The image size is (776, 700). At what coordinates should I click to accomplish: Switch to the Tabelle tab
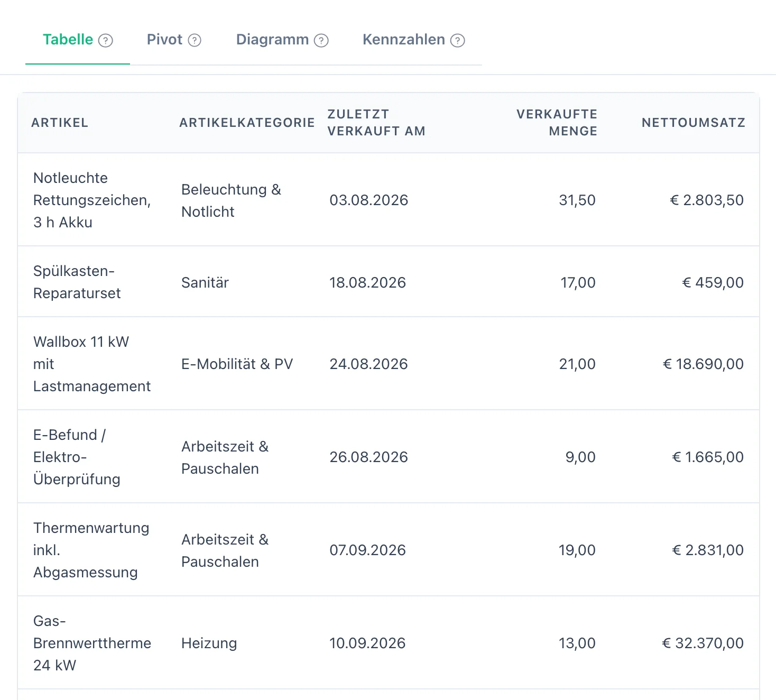click(x=78, y=40)
